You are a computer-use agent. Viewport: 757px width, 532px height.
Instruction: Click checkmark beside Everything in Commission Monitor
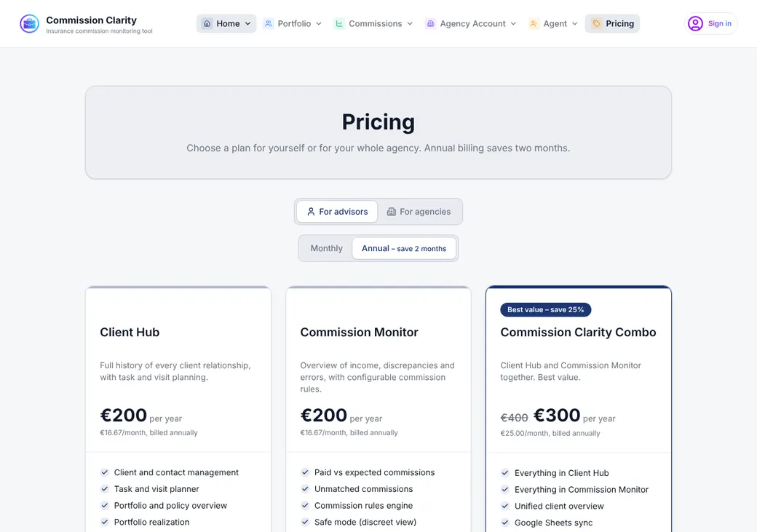[x=505, y=490]
